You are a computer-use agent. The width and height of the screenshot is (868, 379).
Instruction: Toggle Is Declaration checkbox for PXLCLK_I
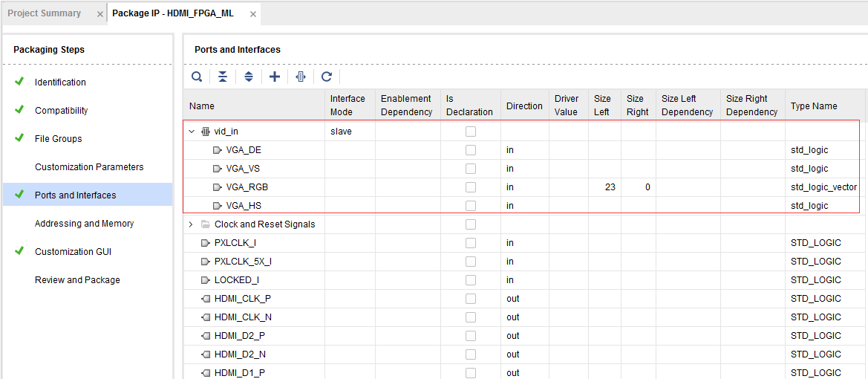[471, 243]
